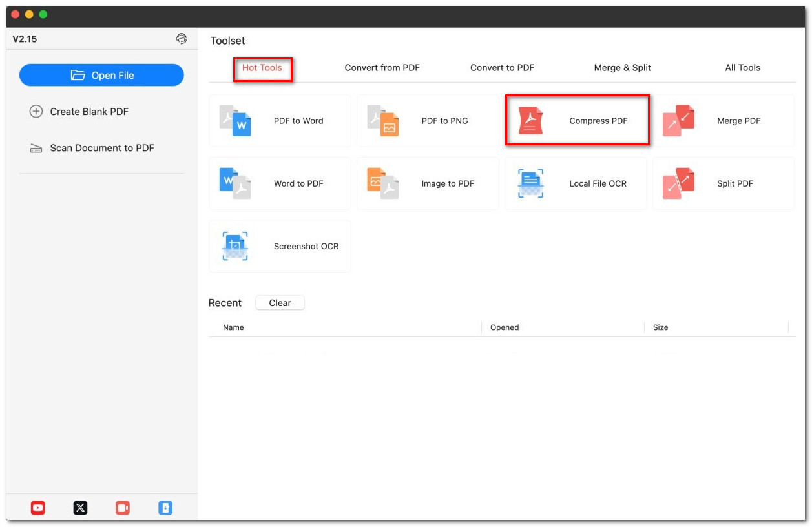812x527 pixels.
Task: Click the red video camera icon
Action: (x=123, y=508)
